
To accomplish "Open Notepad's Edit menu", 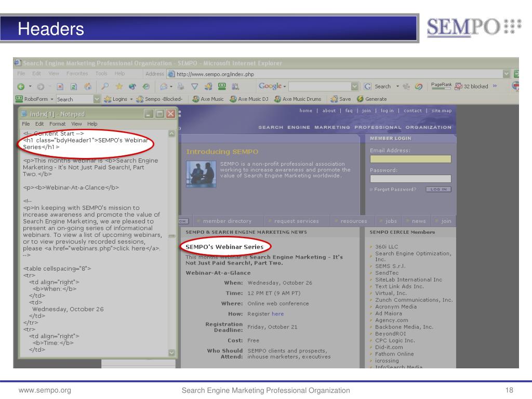I will (39, 124).
